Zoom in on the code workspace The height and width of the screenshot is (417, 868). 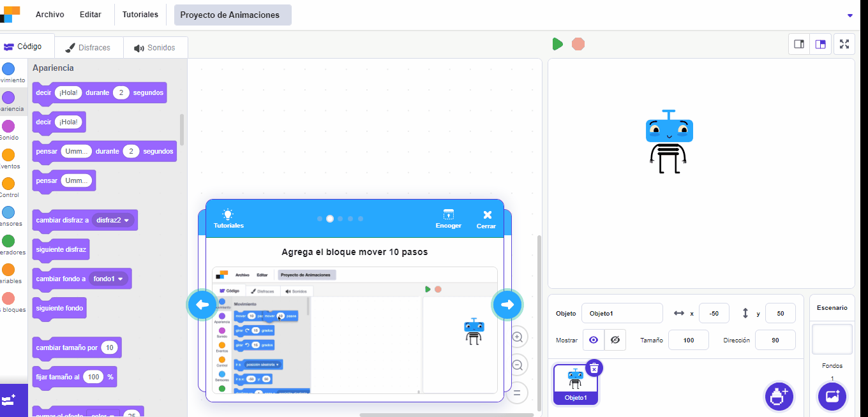click(x=518, y=337)
